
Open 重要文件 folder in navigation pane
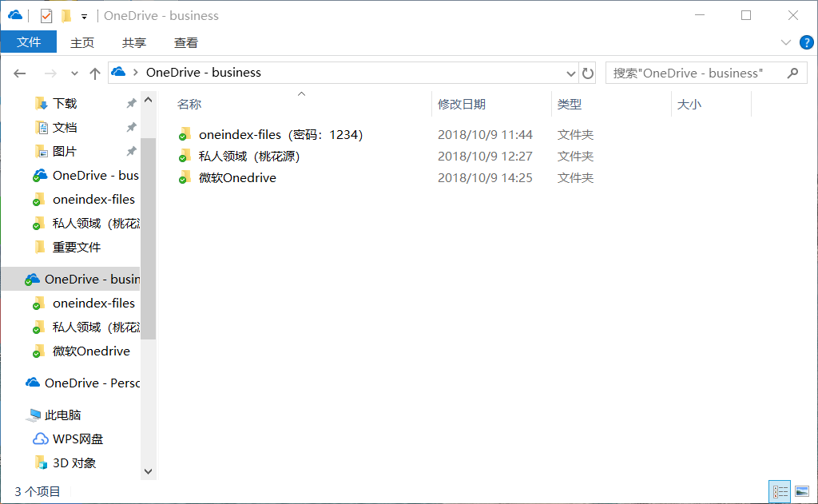pyautogui.click(x=77, y=248)
